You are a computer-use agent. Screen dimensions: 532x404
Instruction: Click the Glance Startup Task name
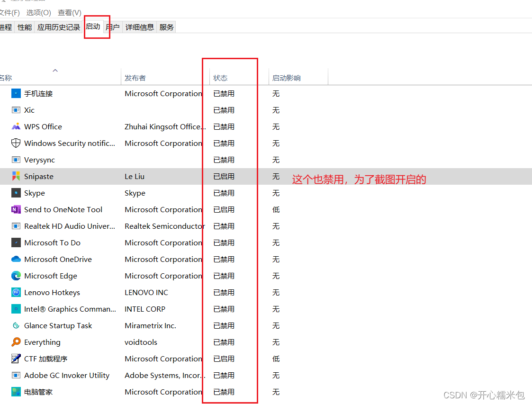coord(58,326)
